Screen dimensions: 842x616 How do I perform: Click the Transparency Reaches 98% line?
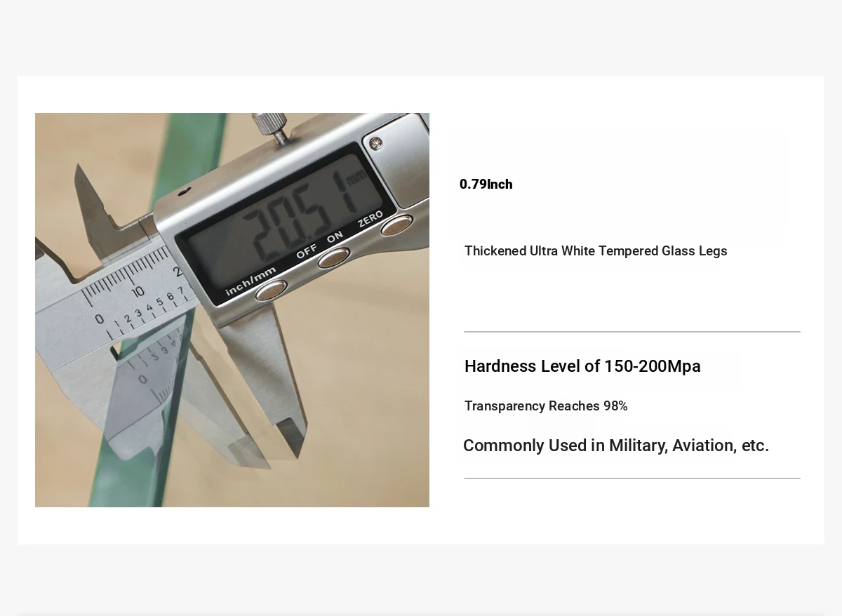tap(546, 406)
